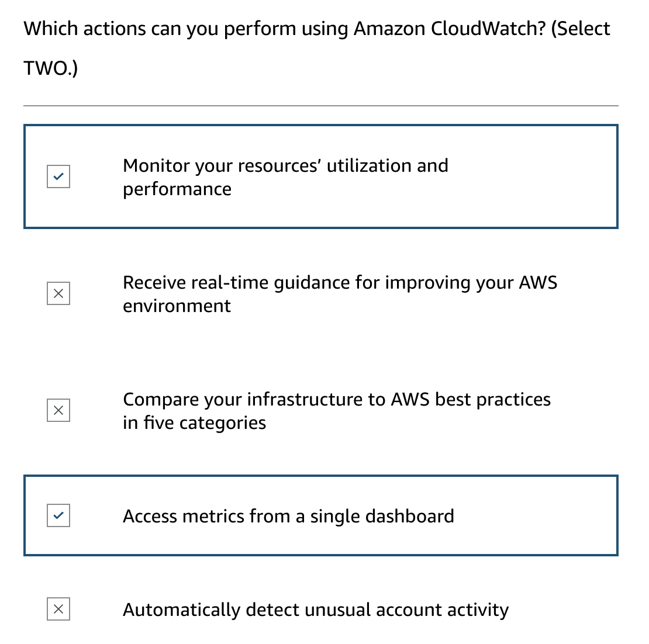
Task: Click the words "Amazon CloudWatch?" in the question
Action: [449, 29]
